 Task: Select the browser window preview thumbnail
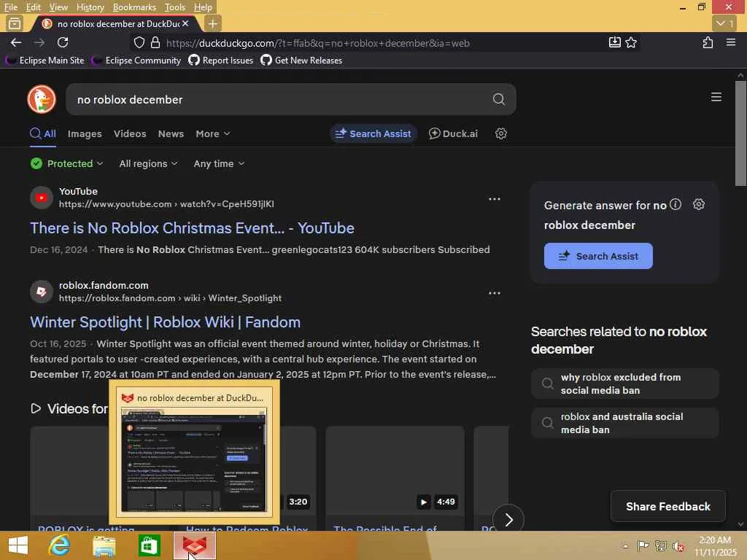[x=194, y=452]
